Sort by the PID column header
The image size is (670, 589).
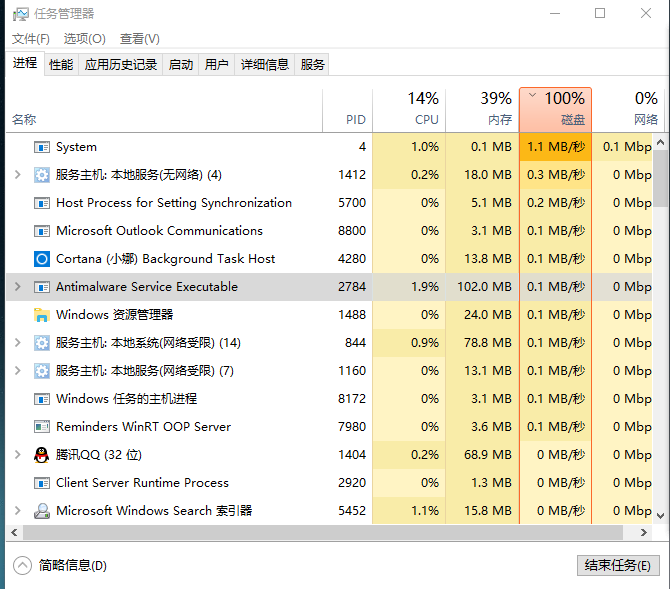347,110
